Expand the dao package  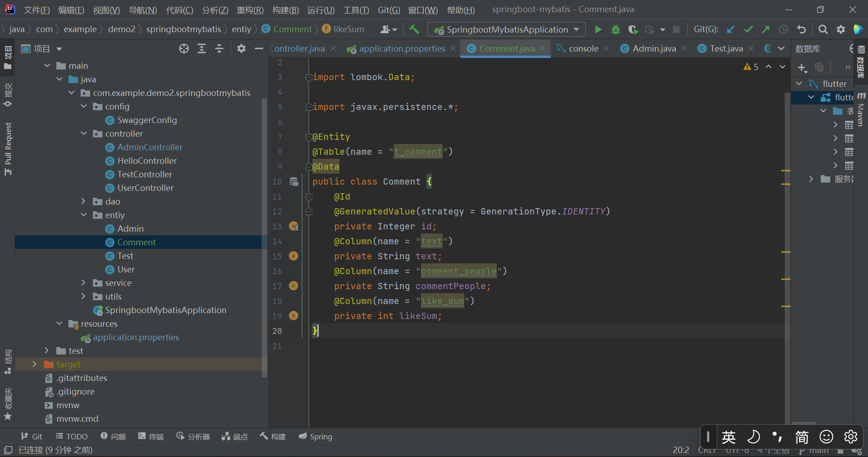(x=83, y=201)
